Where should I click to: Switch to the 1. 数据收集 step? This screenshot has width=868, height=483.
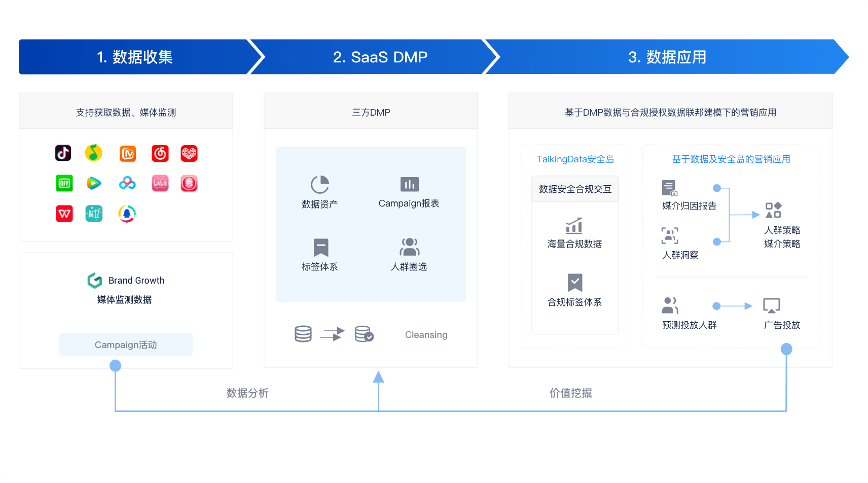pos(135,57)
